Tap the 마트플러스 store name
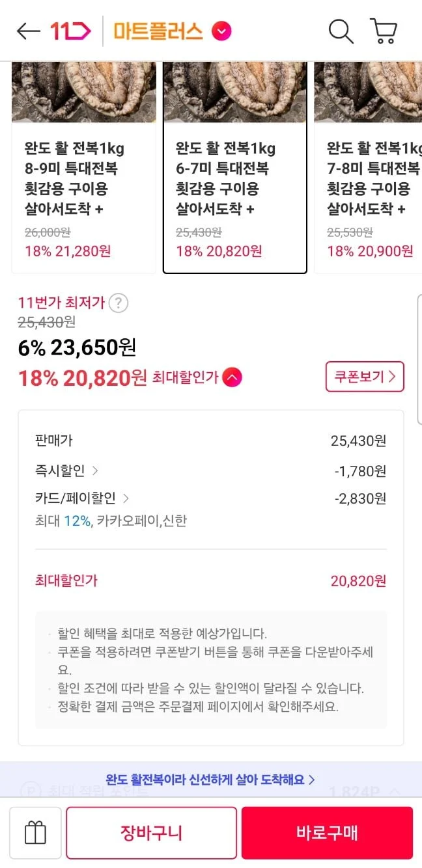The image size is (422, 868). tap(158, 31)
